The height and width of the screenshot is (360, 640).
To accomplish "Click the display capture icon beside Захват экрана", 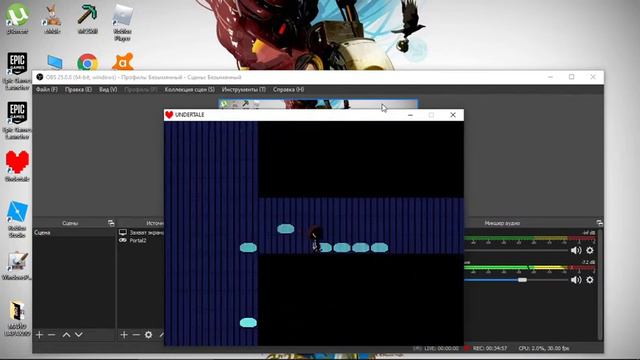I will pos(123,232).
